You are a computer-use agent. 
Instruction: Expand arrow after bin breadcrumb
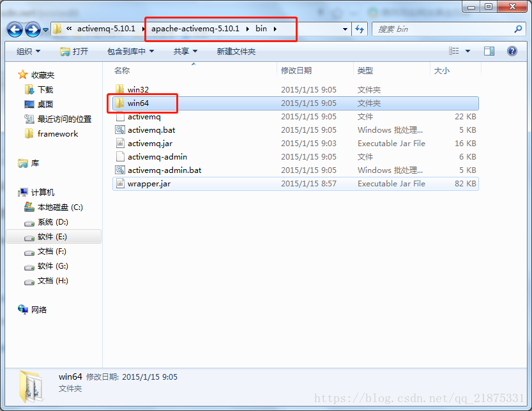pos(275,29)
